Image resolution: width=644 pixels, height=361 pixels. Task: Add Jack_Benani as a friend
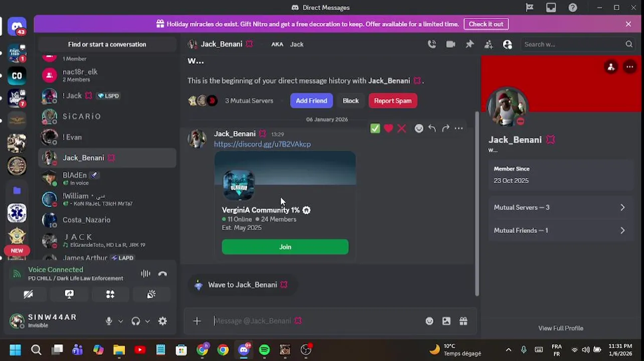click(x=311, y=101)
